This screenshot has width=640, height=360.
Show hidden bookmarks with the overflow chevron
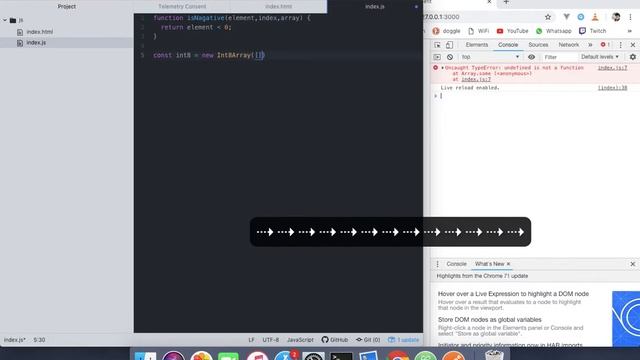coord(630,31)
